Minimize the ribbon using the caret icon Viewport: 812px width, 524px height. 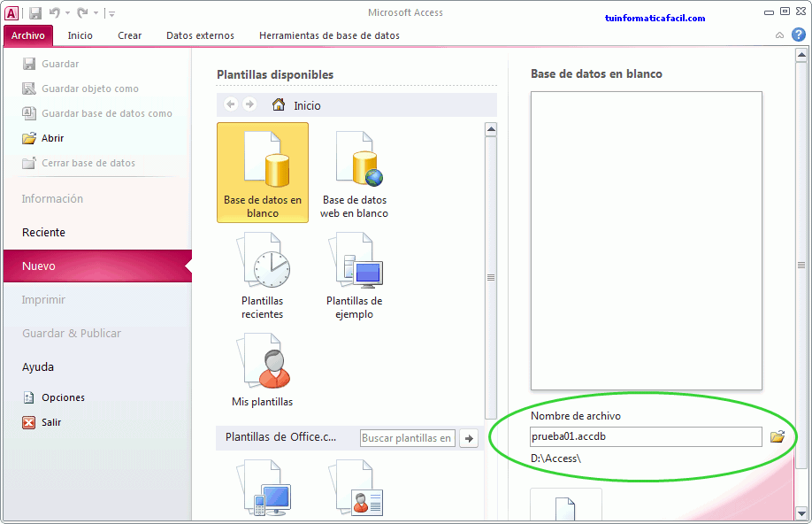[x=779, y=35]
